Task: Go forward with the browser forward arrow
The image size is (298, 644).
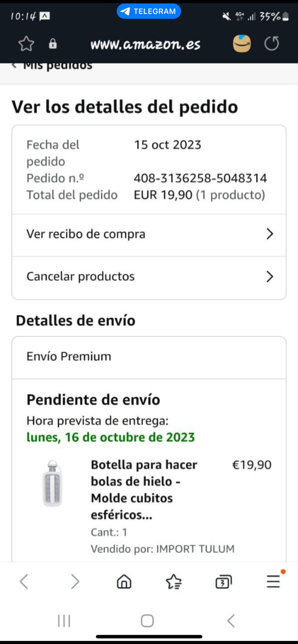Action: click(75, 581)
